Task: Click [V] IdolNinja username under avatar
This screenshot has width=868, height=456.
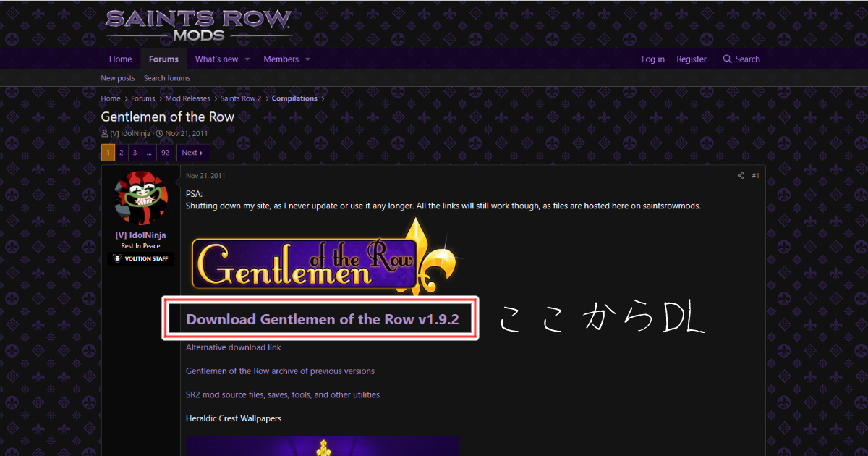Action: [x=141, y=235]
